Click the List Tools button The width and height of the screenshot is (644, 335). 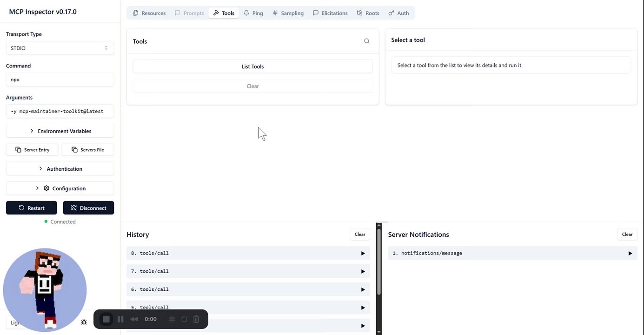pyautogui.click(x=252, y=67)
